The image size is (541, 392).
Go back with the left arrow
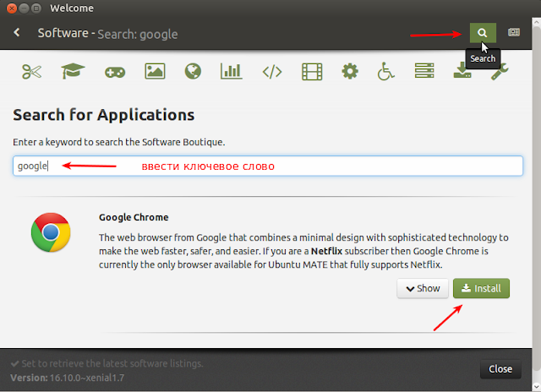tap(17, 33)
